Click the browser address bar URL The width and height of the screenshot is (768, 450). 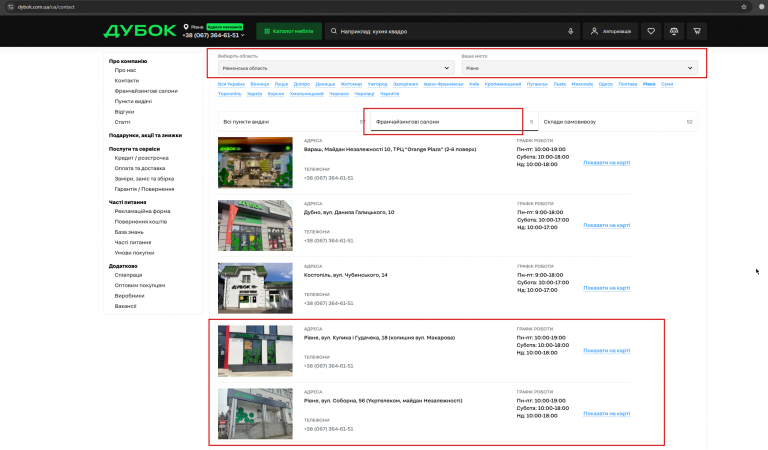46,7
